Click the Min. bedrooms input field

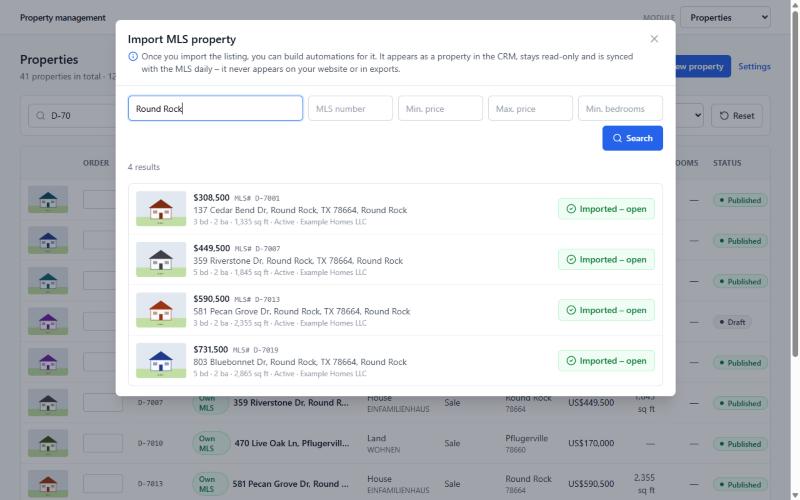coord(620,109)
